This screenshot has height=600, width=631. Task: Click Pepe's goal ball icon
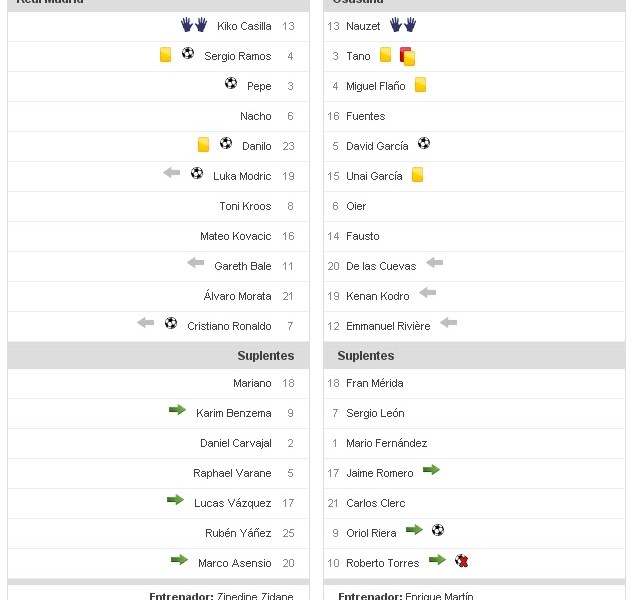click(x=231, y=84)
